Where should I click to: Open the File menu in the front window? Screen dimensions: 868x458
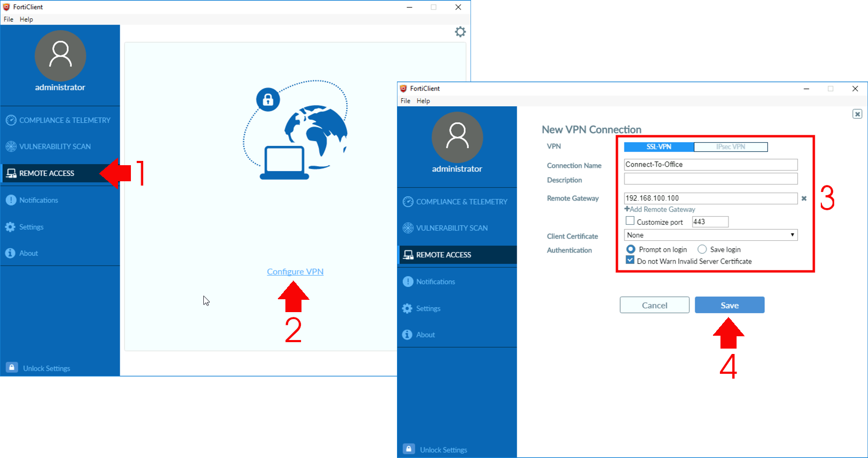[x=406, y=101]
